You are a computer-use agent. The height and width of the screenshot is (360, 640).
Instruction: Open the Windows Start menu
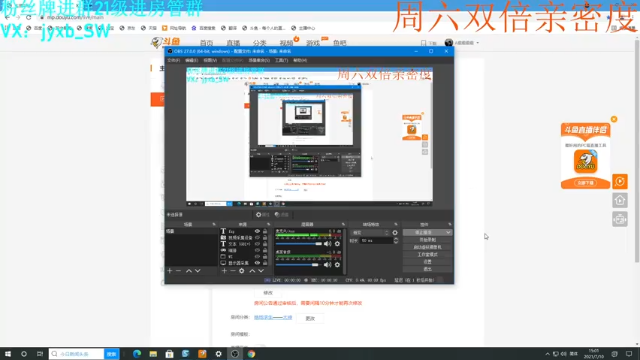8,353
